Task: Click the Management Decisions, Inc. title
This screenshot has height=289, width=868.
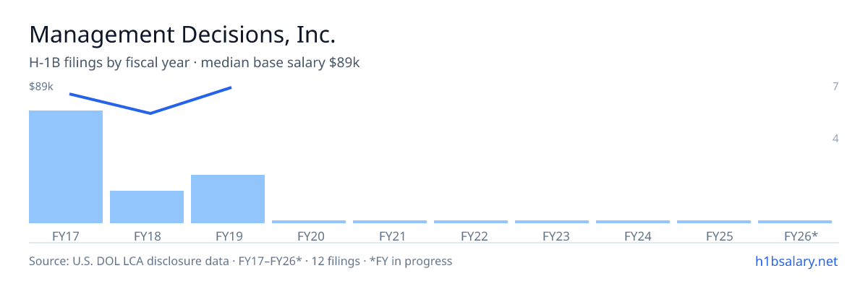Action: 182,34
